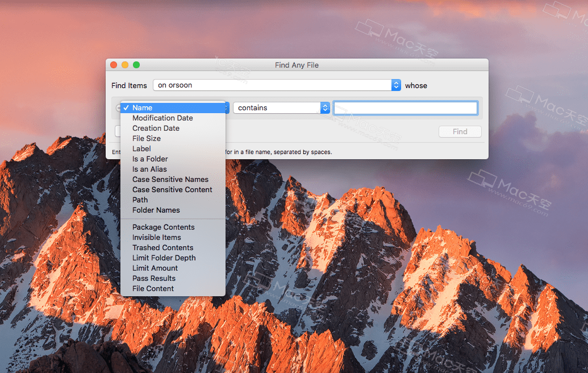The height and width of the screenshot is (373, 588).
Task: Select Is an Alias option
Action: pyautogui.click(x=173, y=169)
